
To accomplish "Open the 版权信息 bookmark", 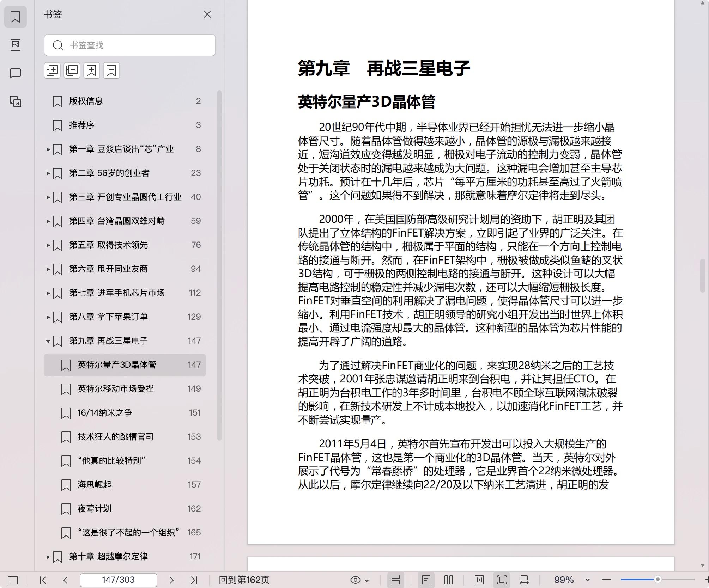I will pos(125,101).
